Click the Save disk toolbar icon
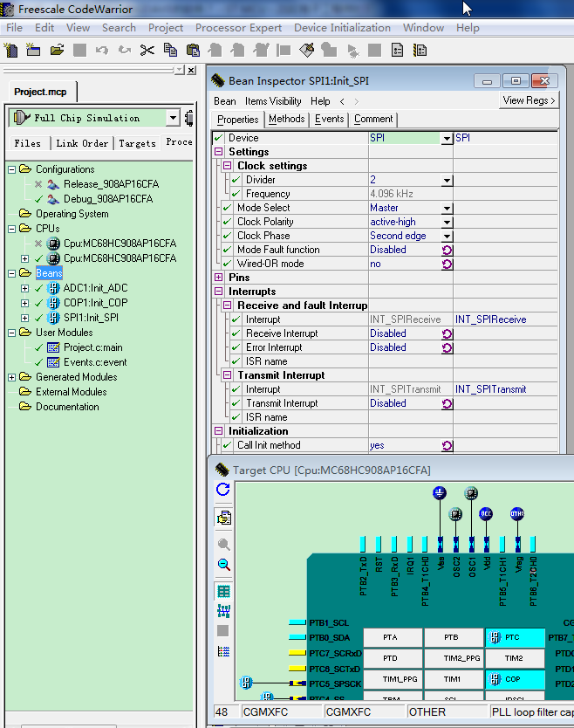Image resolution: width=574 pixels, height=728 pixels. pos(79,50)
